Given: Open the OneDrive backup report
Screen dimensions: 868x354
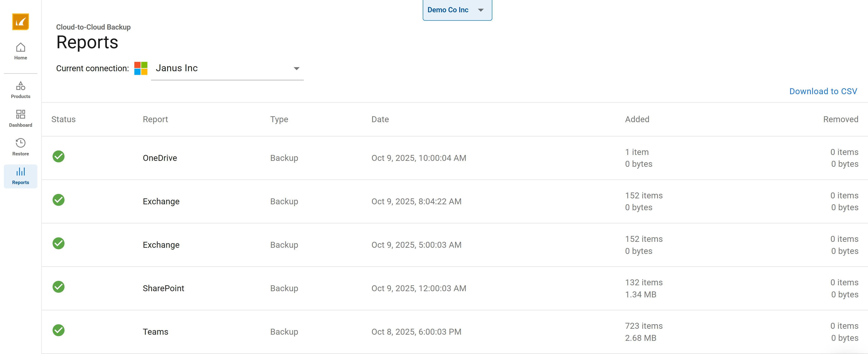Looking at the screenshot, I should (x=160, y=158).
